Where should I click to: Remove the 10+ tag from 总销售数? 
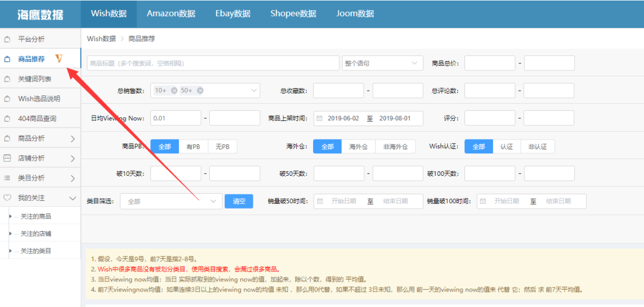point(174,91)
